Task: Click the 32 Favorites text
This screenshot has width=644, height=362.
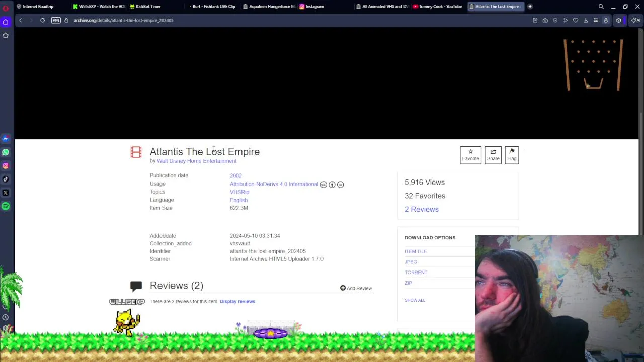Action: tap(425, 196)
